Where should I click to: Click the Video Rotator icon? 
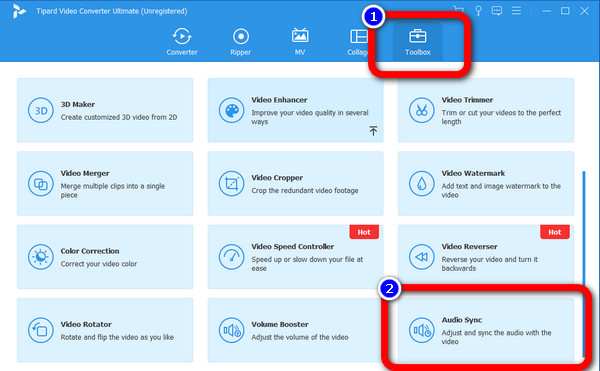[41, 330]
